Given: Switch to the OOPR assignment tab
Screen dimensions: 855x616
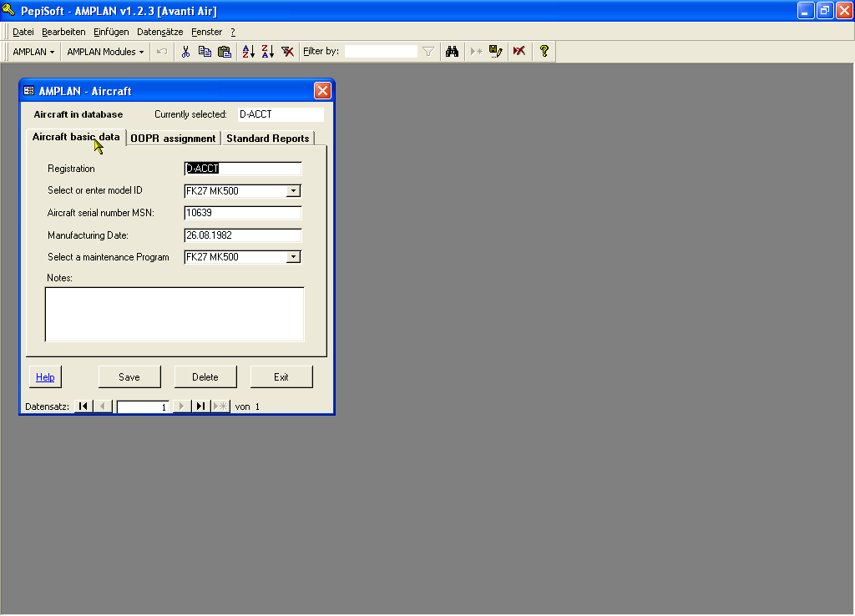Looking at the screenshot, I should click(x=173, y=139).
